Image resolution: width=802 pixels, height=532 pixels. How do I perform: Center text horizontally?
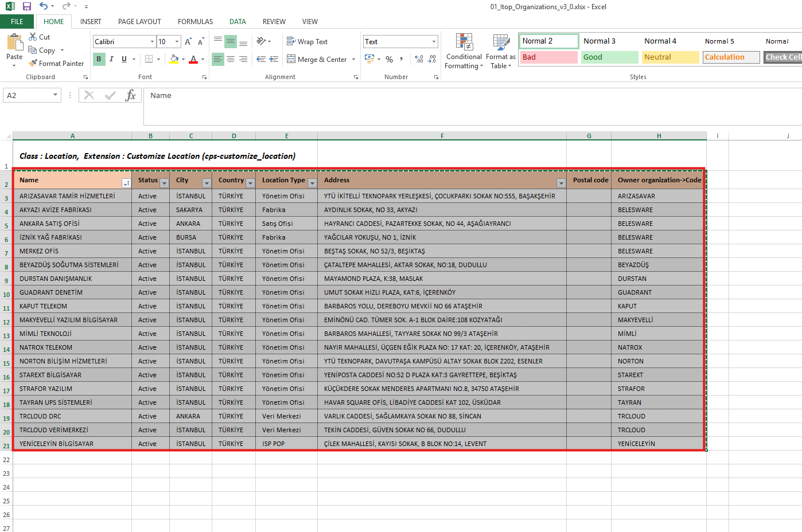pyautogui.click(x=231, y=59)
